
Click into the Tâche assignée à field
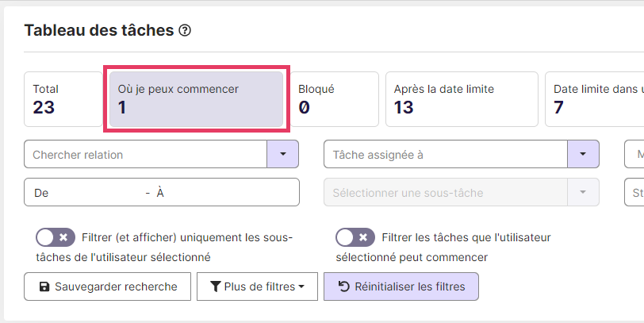tap(446, 154)
